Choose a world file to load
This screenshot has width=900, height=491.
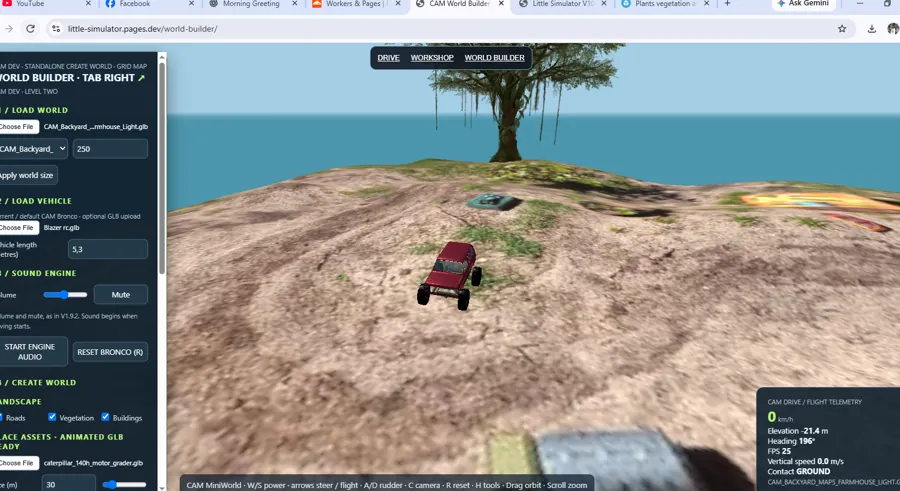click(x=18, y=126)
